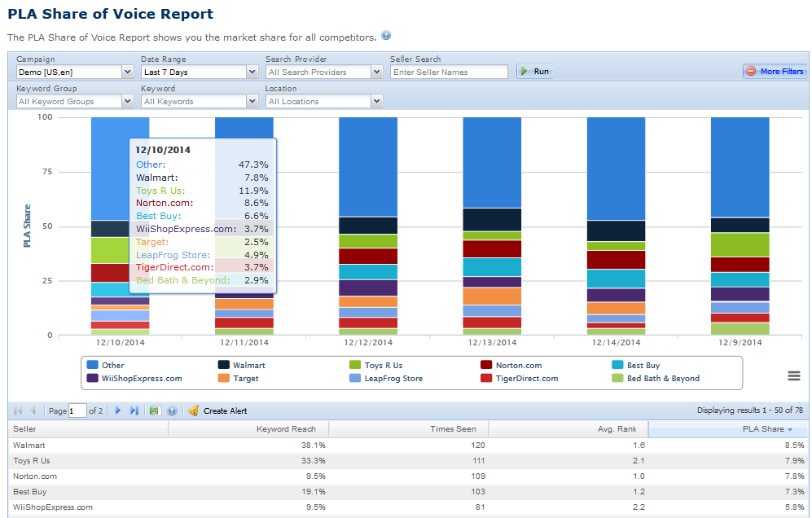Image resolution: width=812 pixels, height=518 pixels.
Task: Open the Keyword dropdown
Action: (252, 102)
